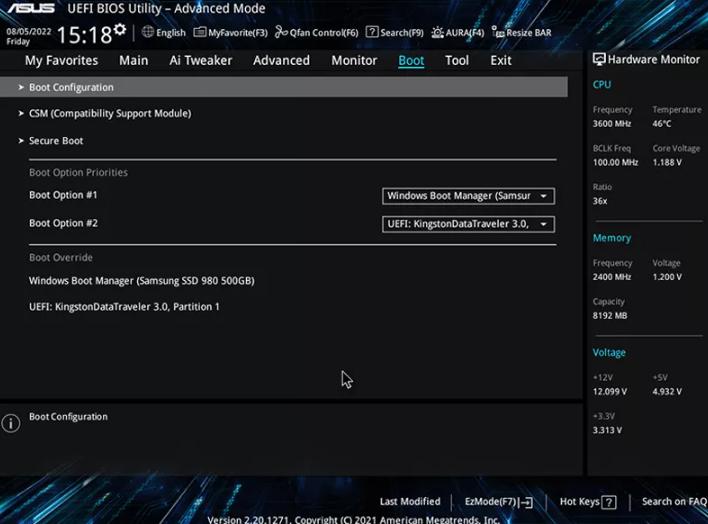Viewport: 708px width, 524px height.
Task: Click the date 08/05/2022
Action: [x=28, y=31]
